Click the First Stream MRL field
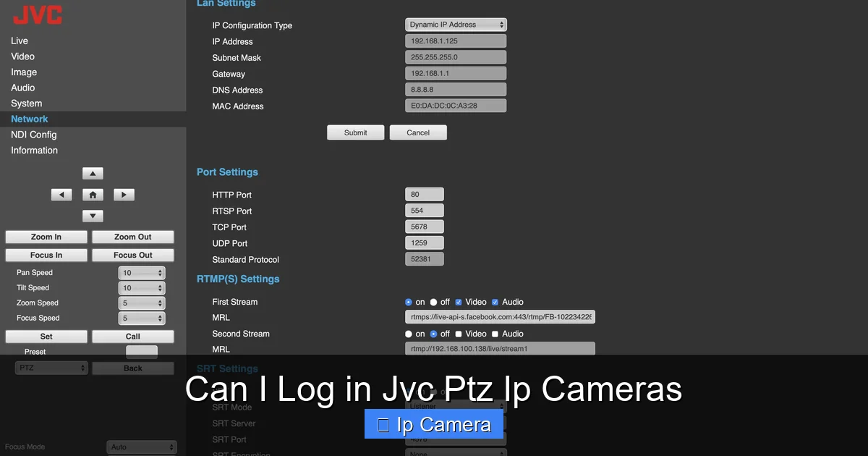Screen dimensions: 868x456 click(x=500, y=317)
